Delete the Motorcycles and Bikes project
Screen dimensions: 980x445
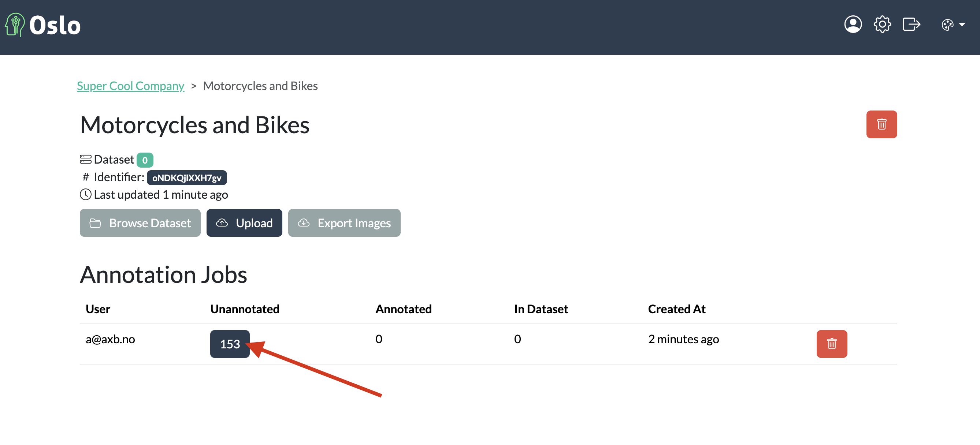point(881,124)
